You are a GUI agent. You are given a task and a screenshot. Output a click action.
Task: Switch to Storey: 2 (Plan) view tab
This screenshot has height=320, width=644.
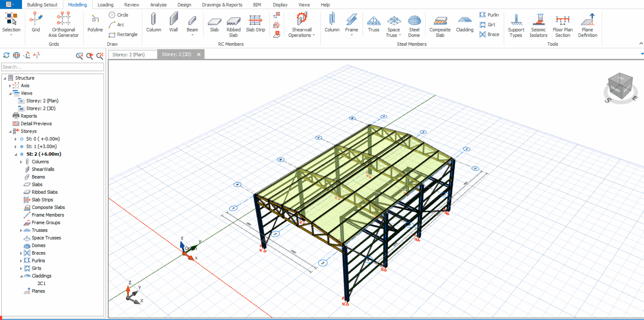click(133, 54)
